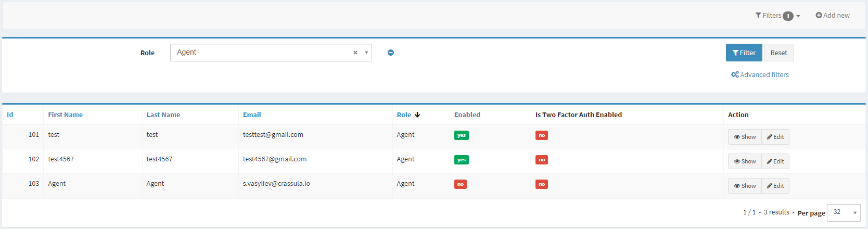Sort table by Enabled column

point(467,115)
